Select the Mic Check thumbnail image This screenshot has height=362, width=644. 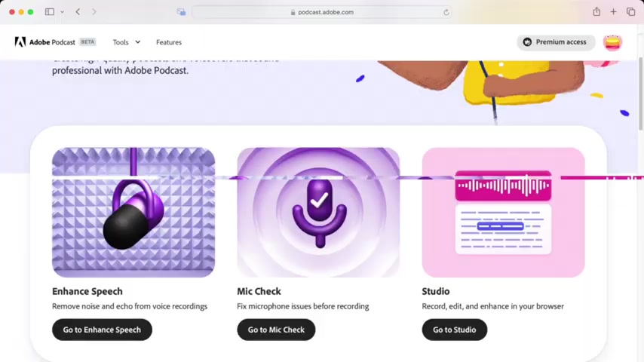(318, 213)
